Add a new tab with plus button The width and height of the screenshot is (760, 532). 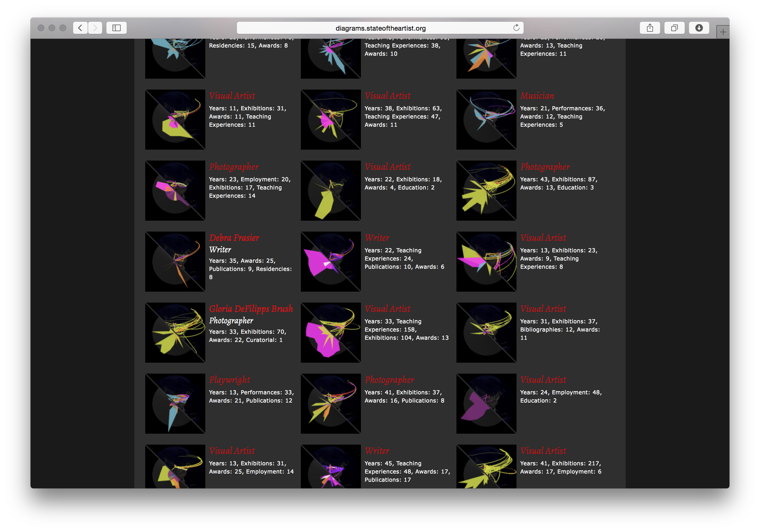pos(723,32)
